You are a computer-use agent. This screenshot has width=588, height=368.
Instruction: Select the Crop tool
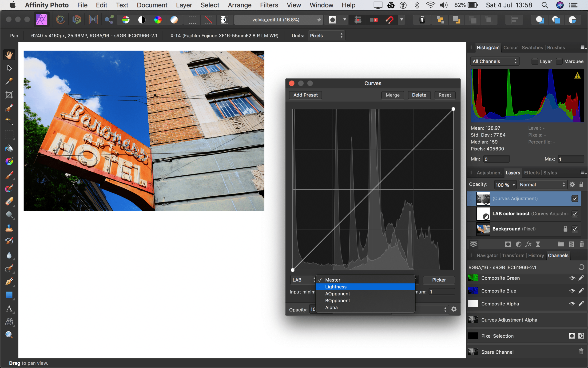point(9,95)
